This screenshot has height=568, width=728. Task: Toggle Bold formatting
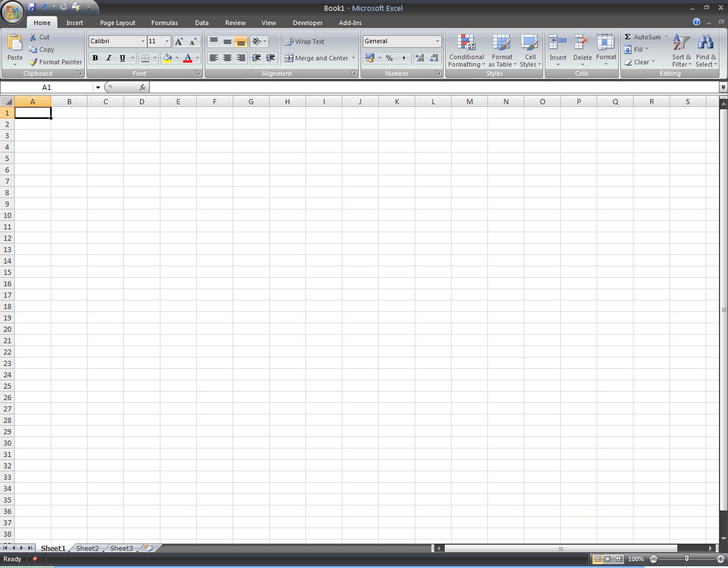(95, 58)
